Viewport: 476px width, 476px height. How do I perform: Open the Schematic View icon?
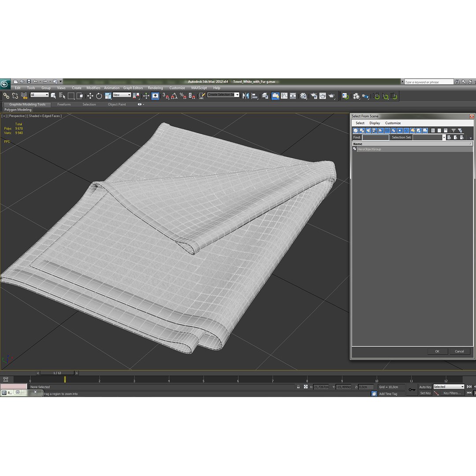[293, 96]
